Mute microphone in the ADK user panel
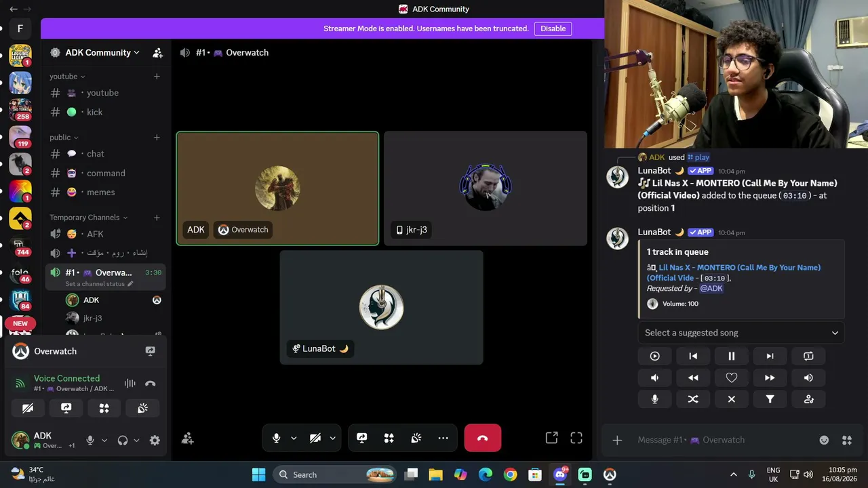The height and width of the screenshot is (488, 868). pos(90,441)
